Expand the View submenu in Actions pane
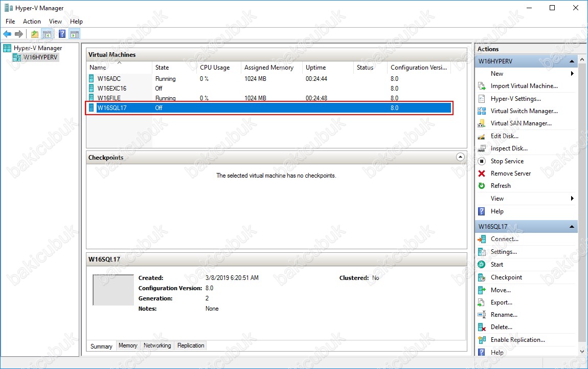The image size is (588, 369). 526,199
